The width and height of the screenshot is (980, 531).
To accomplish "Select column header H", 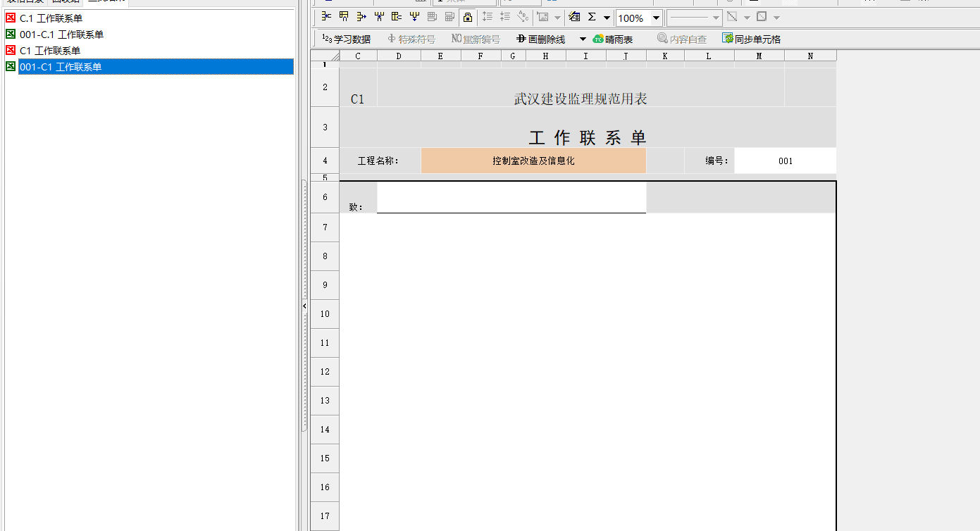I will 545,56.
